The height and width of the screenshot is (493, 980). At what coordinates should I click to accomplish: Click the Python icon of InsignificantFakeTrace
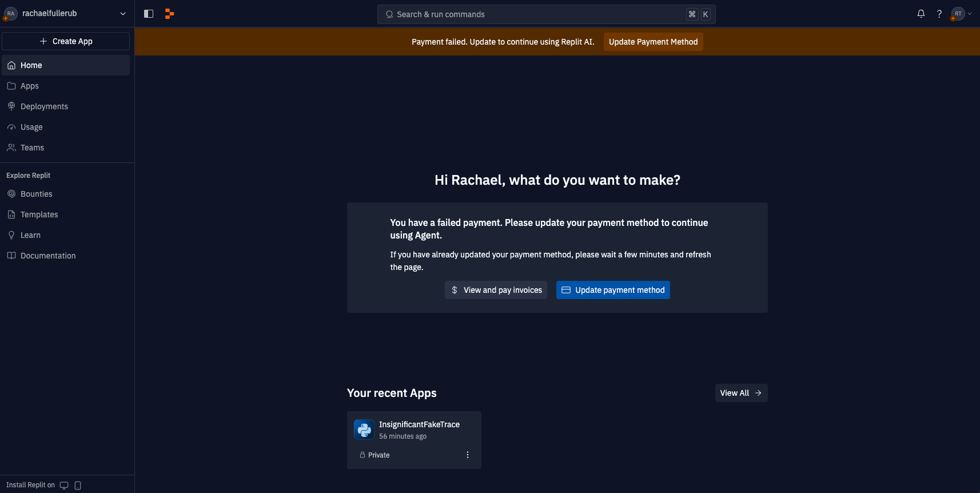(x=364, y=430)
